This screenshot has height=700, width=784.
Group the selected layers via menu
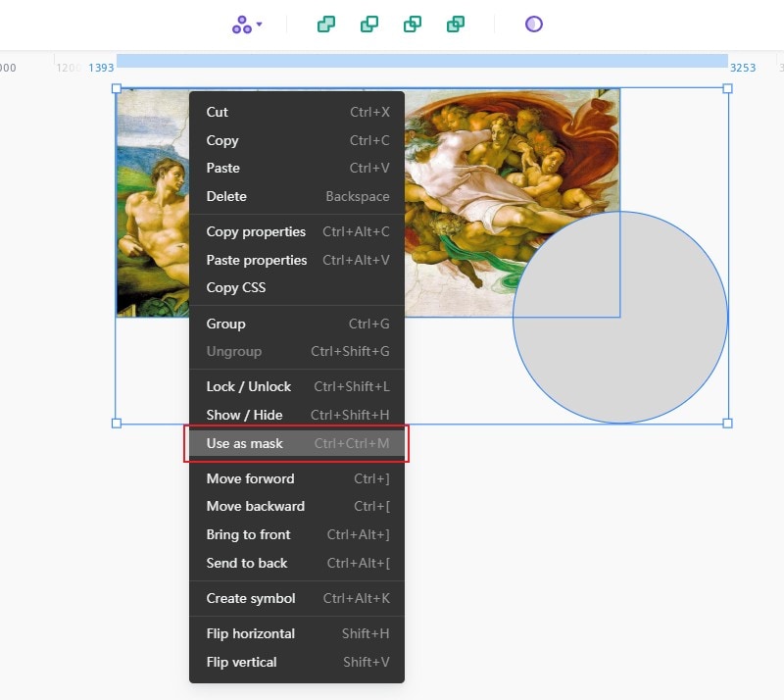coord(297,324)
